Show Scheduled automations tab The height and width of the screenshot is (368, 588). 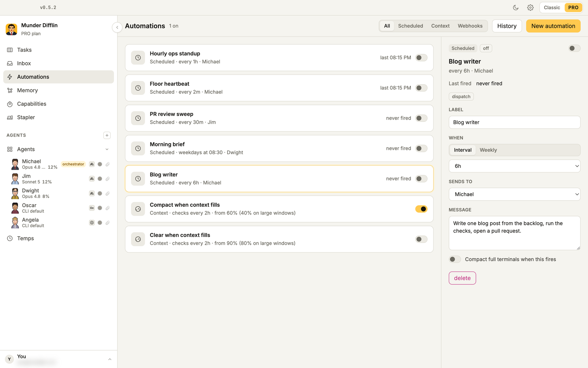click(410, 26)
